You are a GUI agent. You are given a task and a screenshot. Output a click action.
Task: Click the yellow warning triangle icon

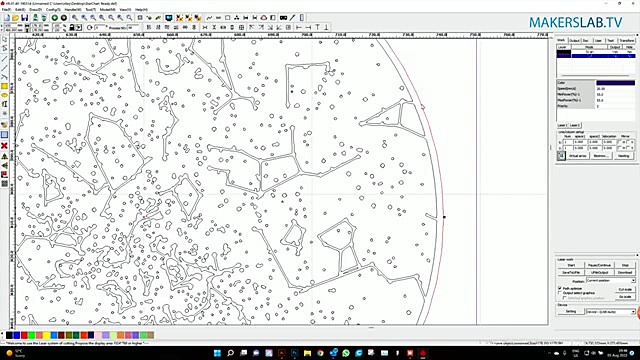point(4,156)
